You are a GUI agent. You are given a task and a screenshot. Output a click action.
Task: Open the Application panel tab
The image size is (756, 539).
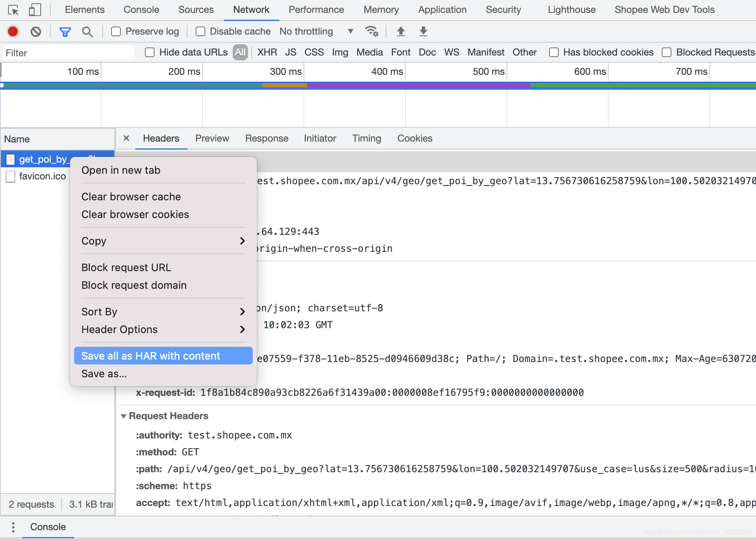(x=442, y=10)
